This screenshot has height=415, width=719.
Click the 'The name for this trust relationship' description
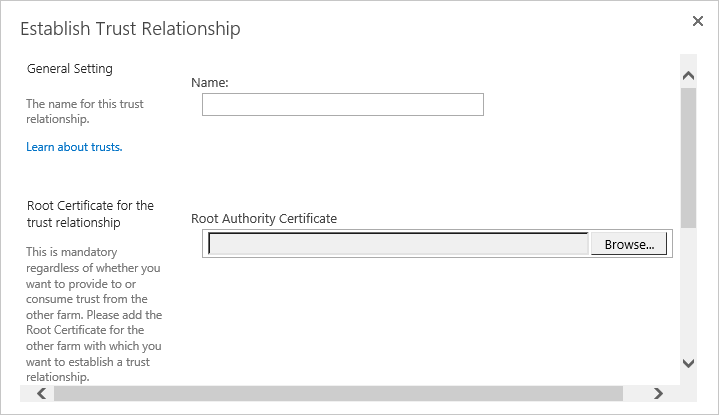[85, 111]
